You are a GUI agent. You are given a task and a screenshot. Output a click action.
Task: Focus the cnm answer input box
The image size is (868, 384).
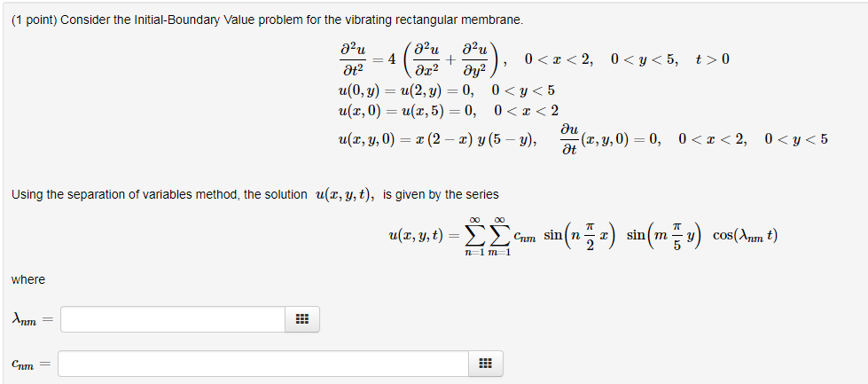tap(263, 364)
